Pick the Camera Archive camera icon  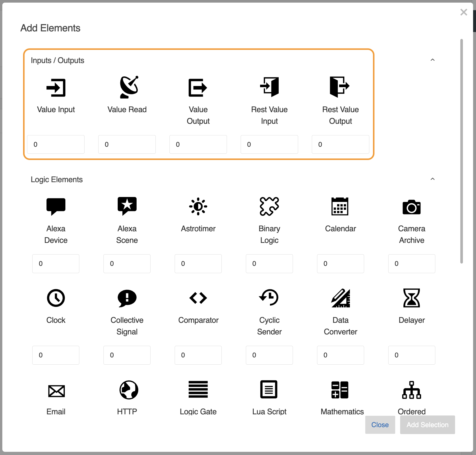click(411, 207)
